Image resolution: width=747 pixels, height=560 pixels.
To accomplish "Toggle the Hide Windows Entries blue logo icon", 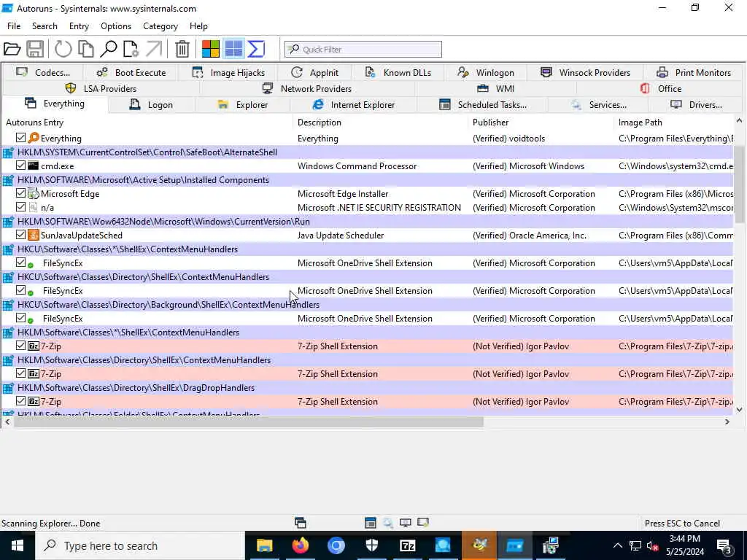I will (x=233, y=49).
